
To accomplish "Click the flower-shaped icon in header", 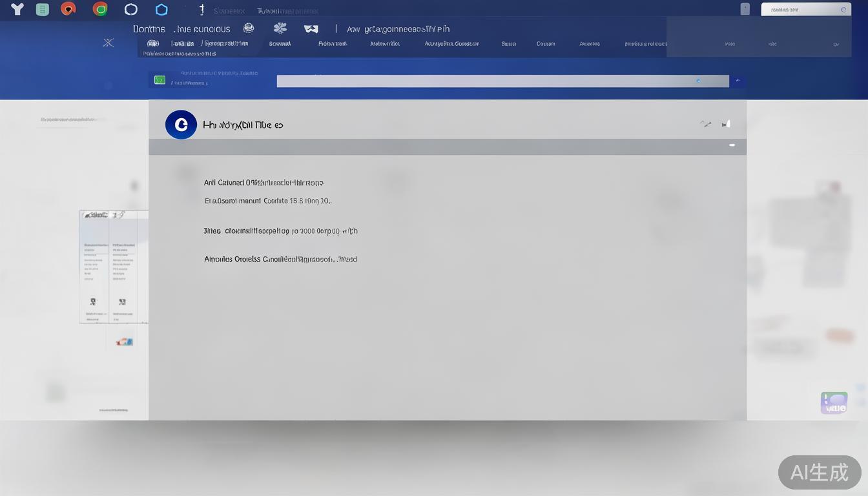I will [x=280, y=28].
